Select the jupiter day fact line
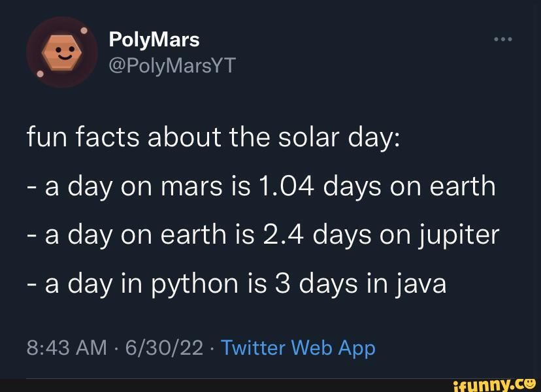Image resolution: width=541 pixels, height=392 pixels. (263, 235)
